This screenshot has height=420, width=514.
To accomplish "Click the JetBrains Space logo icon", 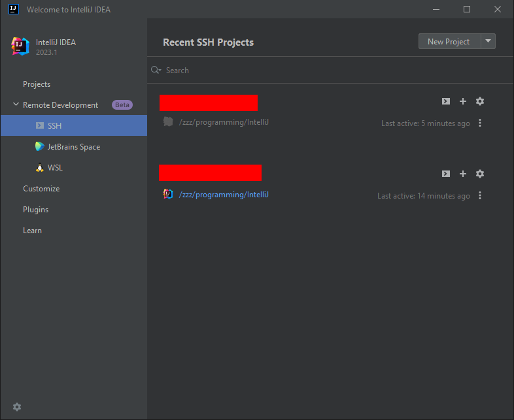I will tap(40, 146).
